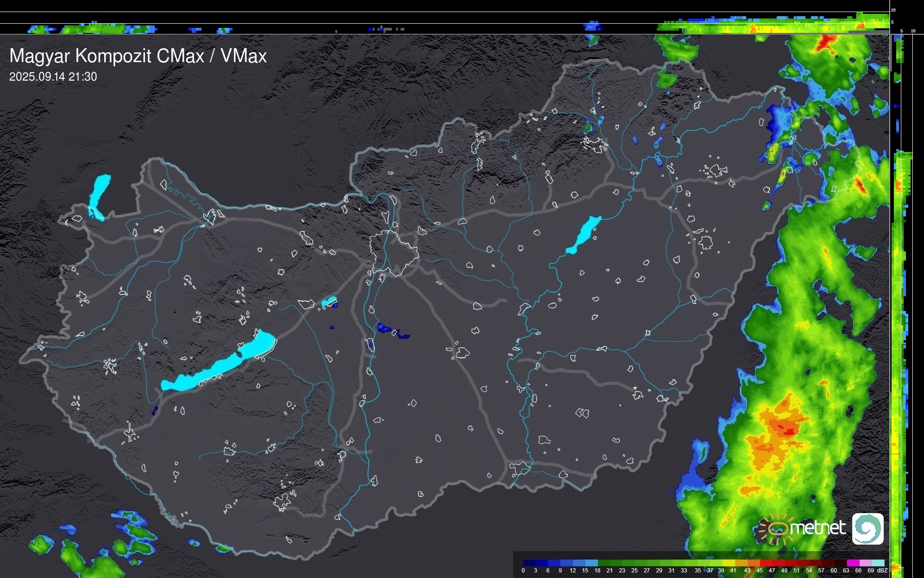Pick the red 47 dBZ legend swatch
924x578 pixels.
point(778,563)
